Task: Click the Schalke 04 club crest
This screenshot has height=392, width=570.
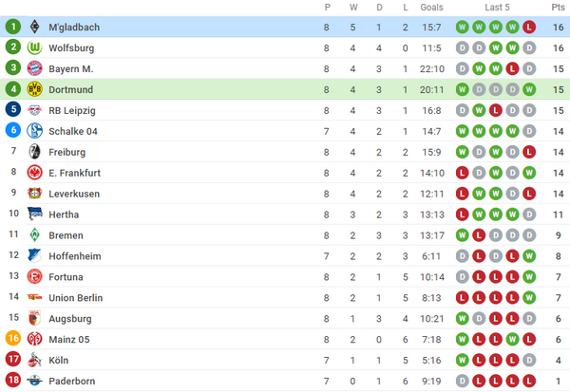Action: pyautogui.click(x=34, y=131)
